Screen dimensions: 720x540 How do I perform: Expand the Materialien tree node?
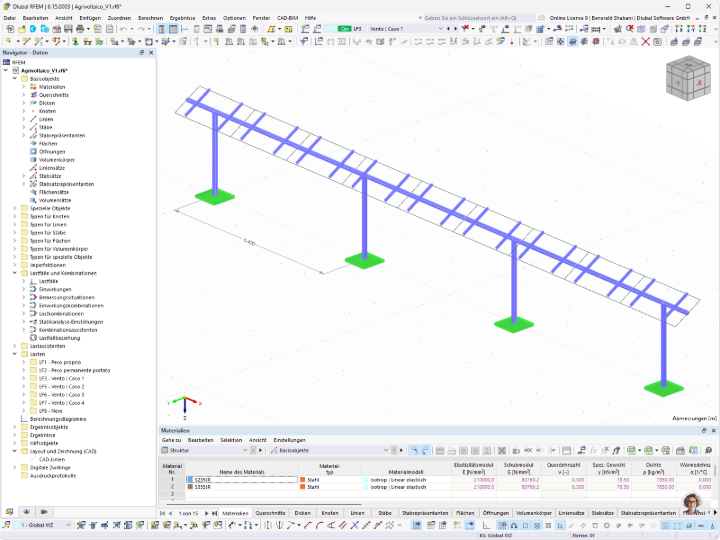pos(24,87)
